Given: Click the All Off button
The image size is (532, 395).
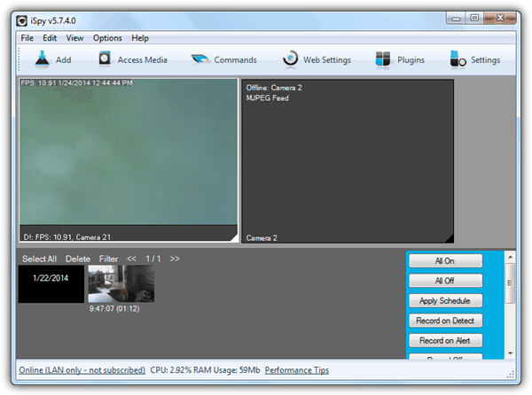Looking at the screenshot, I should 445,281.
